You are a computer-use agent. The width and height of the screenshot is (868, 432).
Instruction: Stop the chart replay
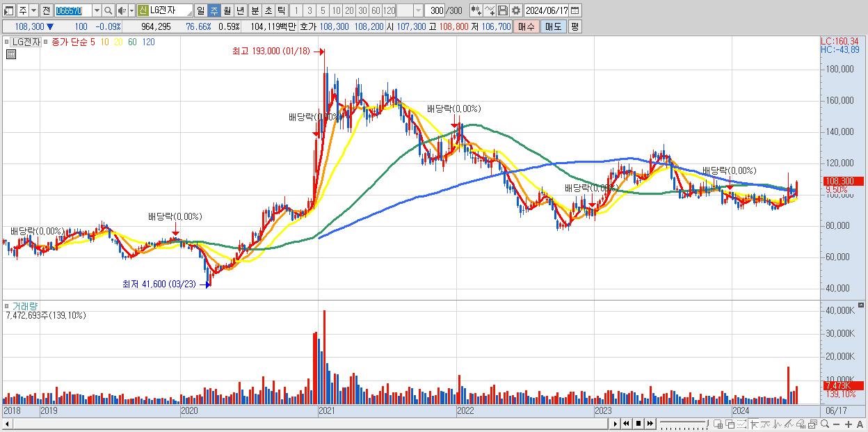coord(638,424)
